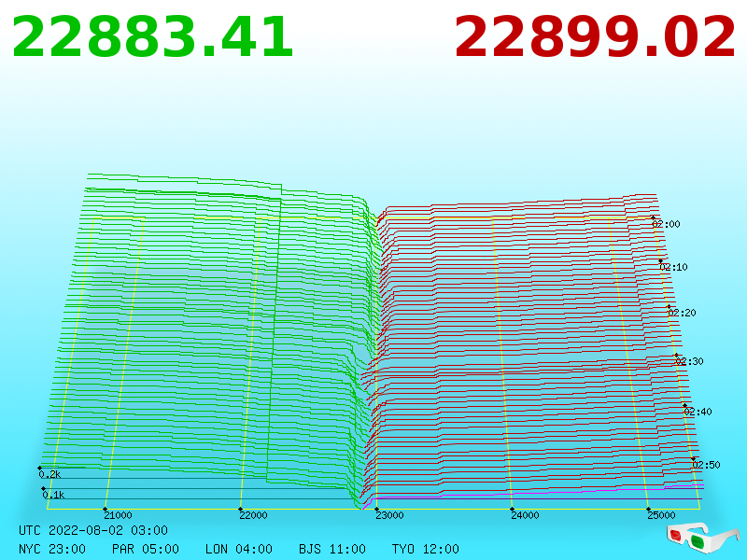
Task: Click the 23000 price axis label
Action: coord(389,515)
